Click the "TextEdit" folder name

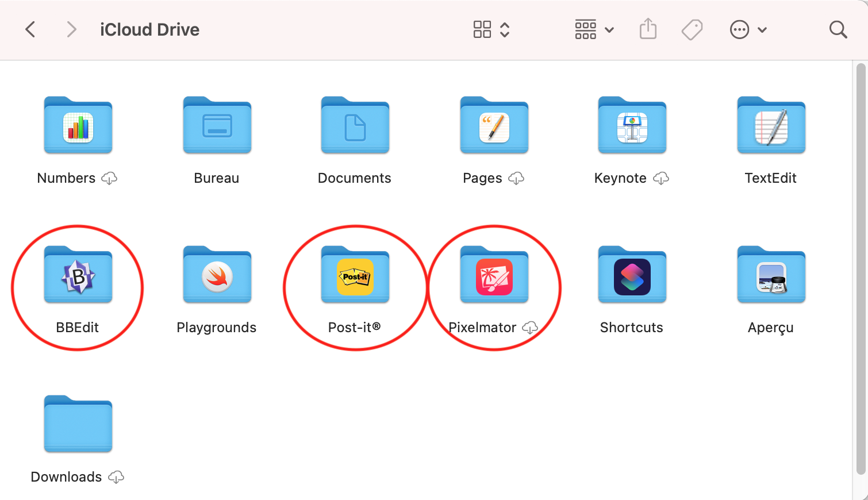click(x=771, y=178)
